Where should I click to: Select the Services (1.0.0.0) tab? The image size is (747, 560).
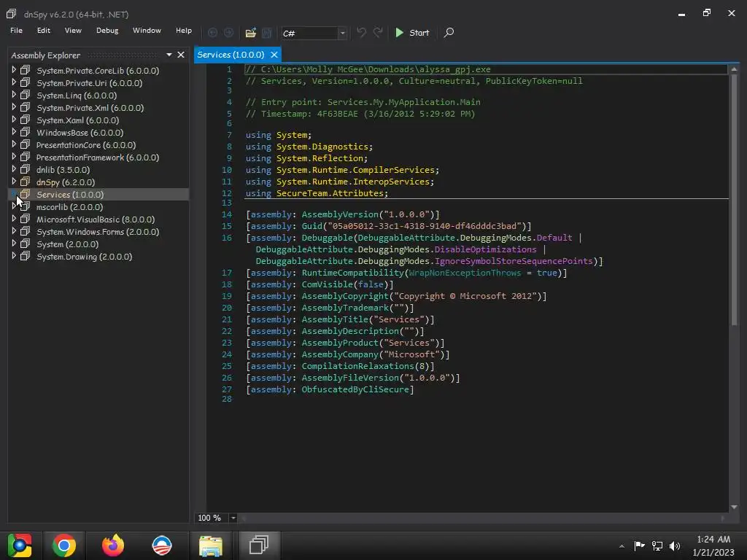tap(231, 54)
